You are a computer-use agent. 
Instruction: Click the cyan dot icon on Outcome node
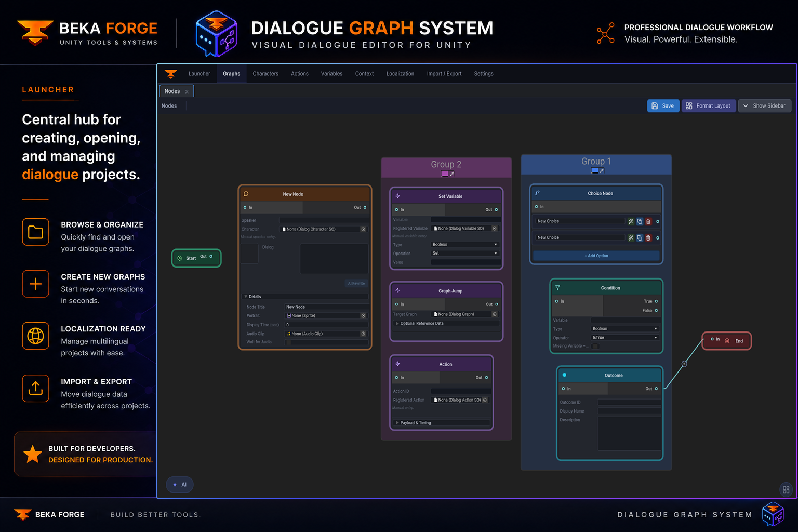point(564,375)
